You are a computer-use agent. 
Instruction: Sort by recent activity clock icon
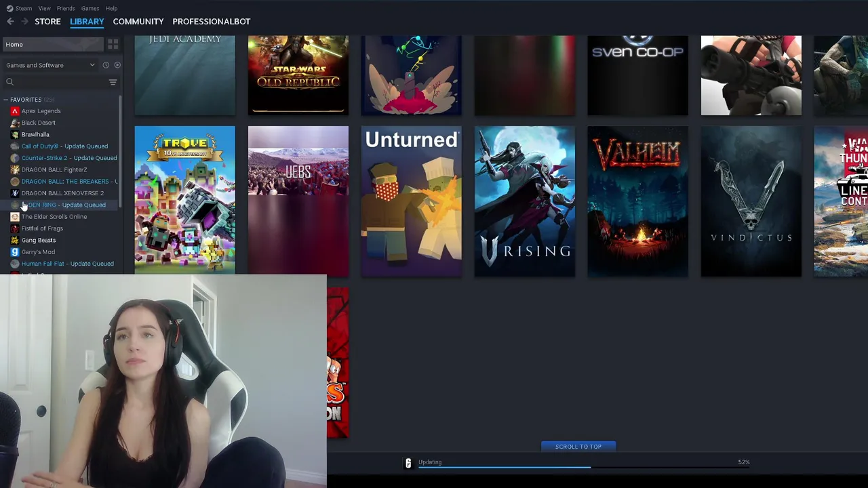[106, 65]
